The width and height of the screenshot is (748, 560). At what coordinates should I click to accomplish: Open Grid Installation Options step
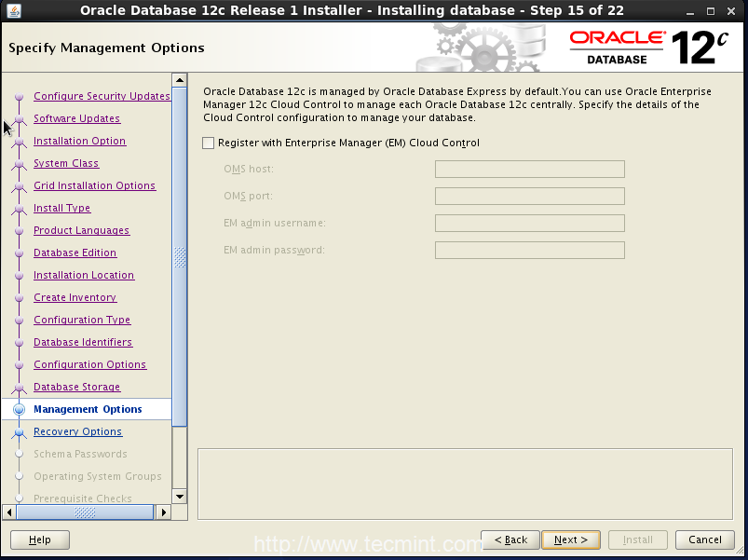(94, 185)
